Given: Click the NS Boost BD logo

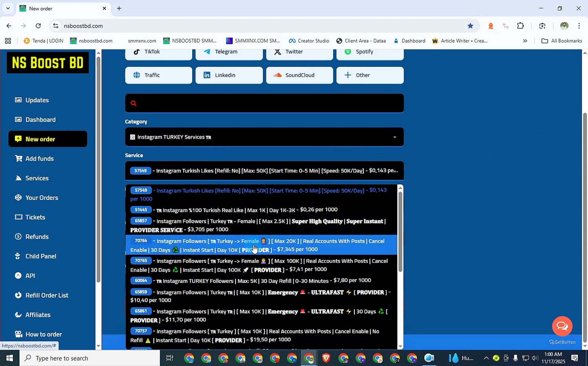Looking at the screenshot, I should tap(48, 63).
